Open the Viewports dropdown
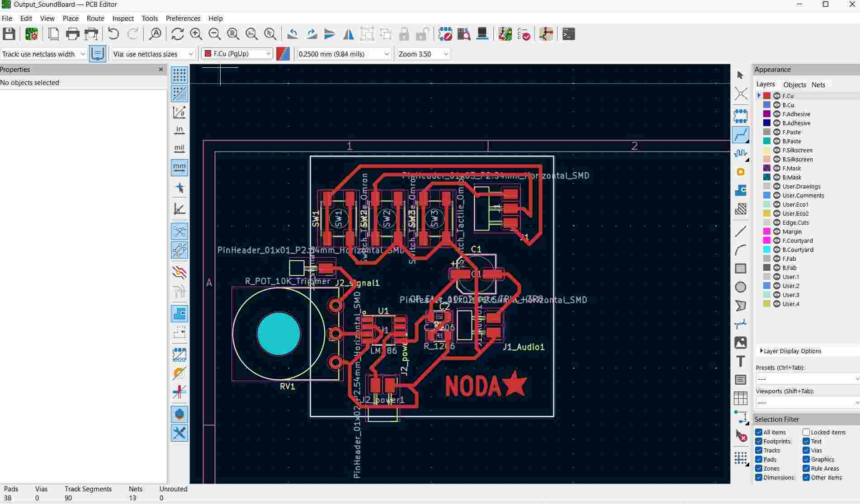 coord(807,402)
